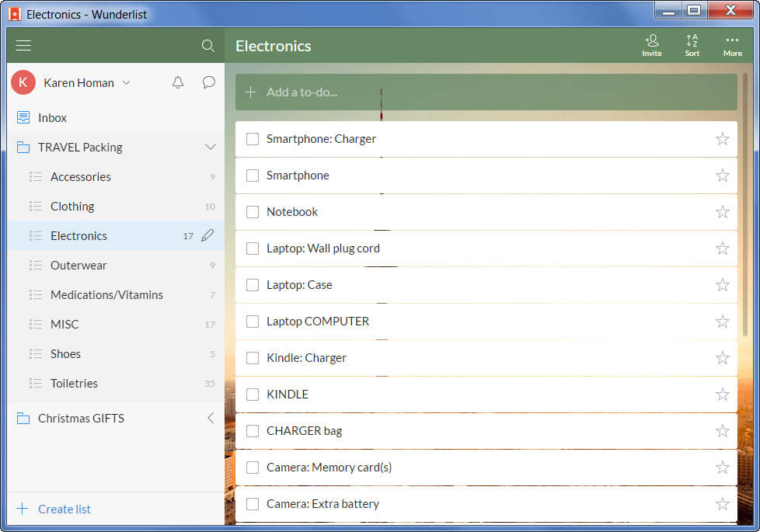Open the Sort options icon
The height and width of the screenshot is (532, 760).
click(692, 46)
